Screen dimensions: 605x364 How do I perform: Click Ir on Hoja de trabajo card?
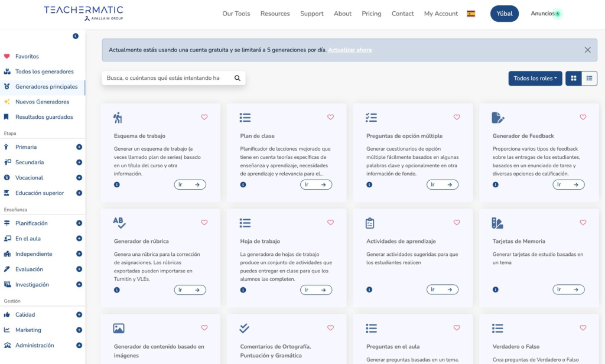tap(316, 290)
